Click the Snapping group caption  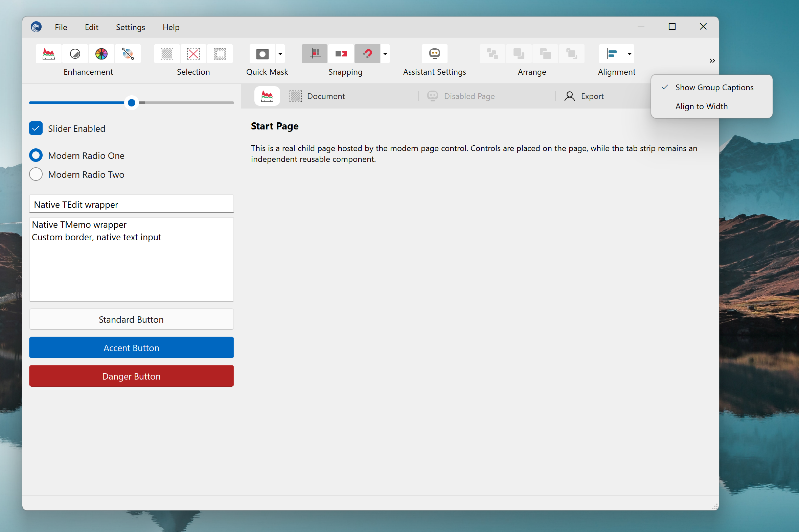[x=345, y=72]
